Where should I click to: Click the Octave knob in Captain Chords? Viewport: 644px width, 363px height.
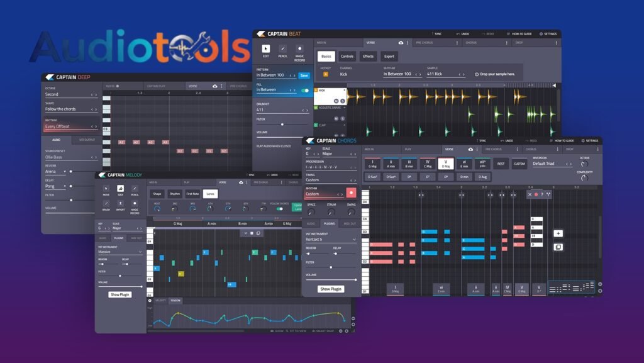(x=584, y=164)
